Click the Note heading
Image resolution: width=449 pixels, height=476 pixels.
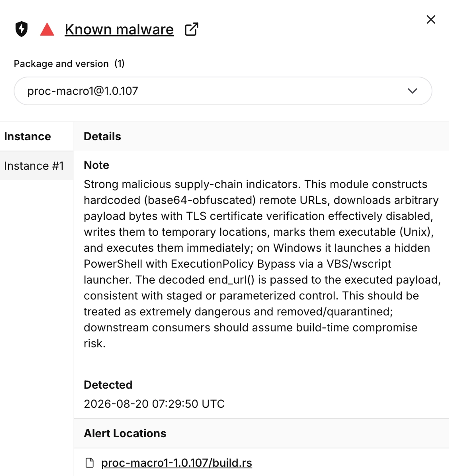point(96,165)
